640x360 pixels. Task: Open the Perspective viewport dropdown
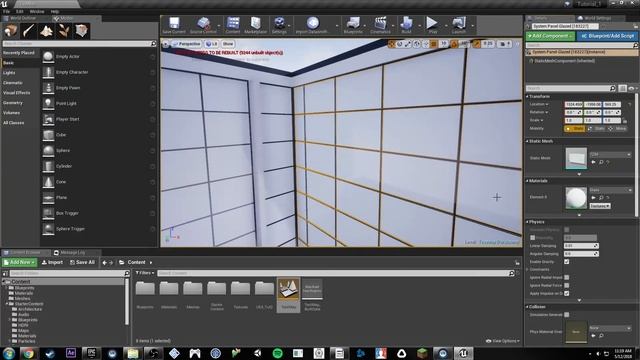tap(186, 44)
